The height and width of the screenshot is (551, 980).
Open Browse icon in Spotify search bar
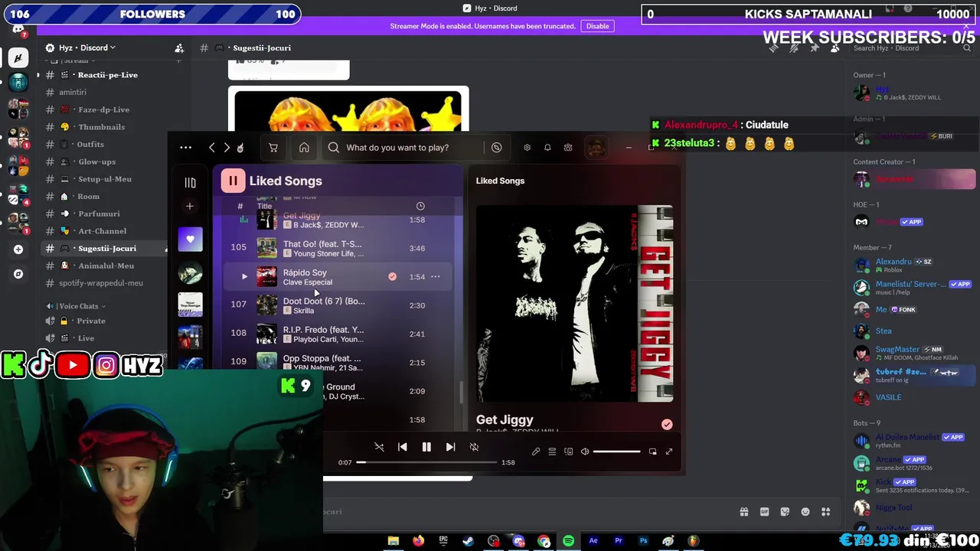497,148
